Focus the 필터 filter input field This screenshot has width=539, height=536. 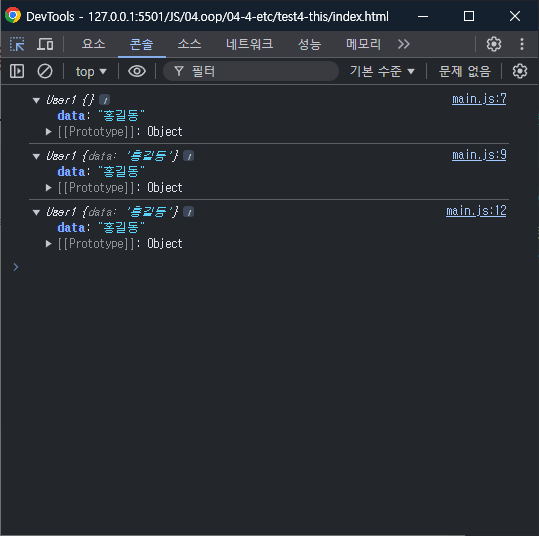[251, 72]
